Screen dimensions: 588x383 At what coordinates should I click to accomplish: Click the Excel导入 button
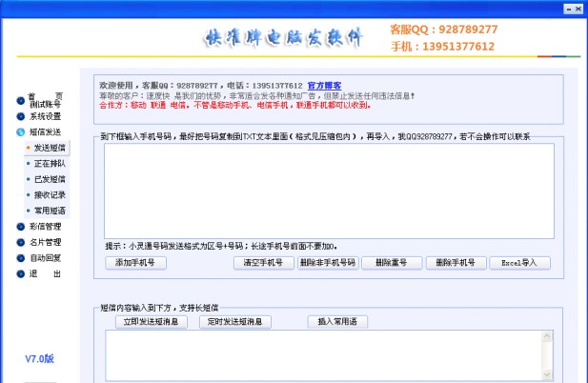(519, 263)
